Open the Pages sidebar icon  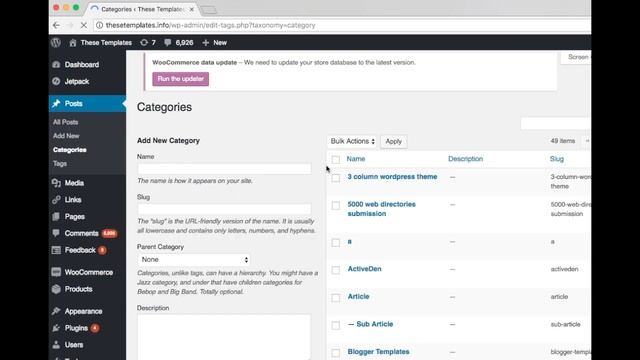click(56, 216)
